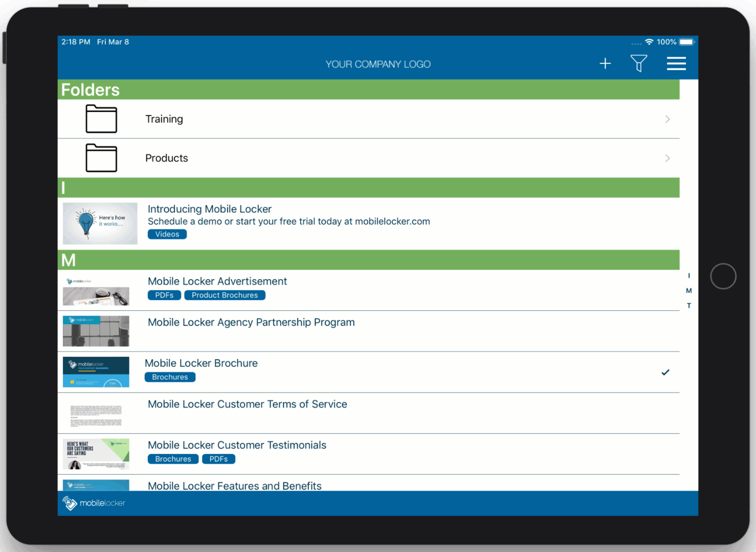Screen dimensions: 756x552
Task: Click YOUR COMPANY LOGO header text
Action: coord(378,64)
